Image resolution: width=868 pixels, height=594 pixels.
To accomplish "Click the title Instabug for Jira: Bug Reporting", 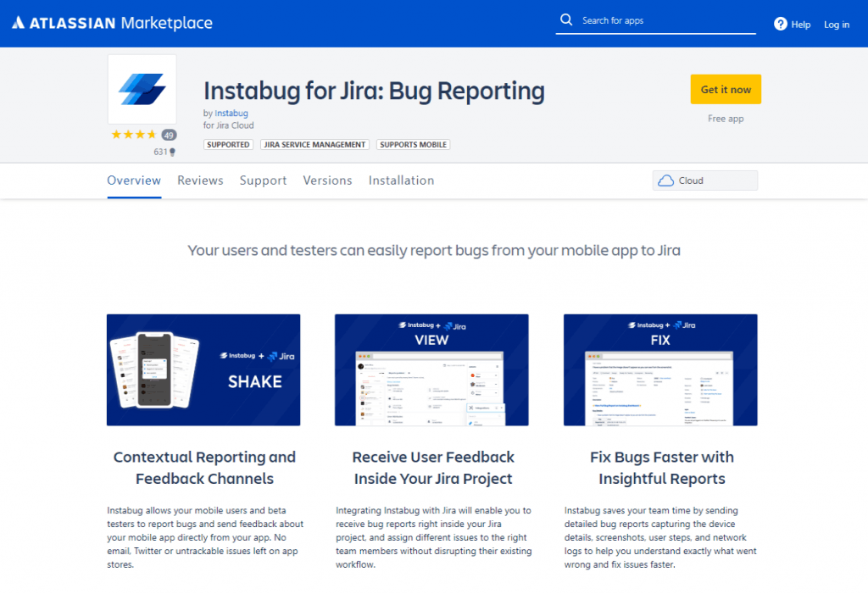I will click(x=374, y=92).
